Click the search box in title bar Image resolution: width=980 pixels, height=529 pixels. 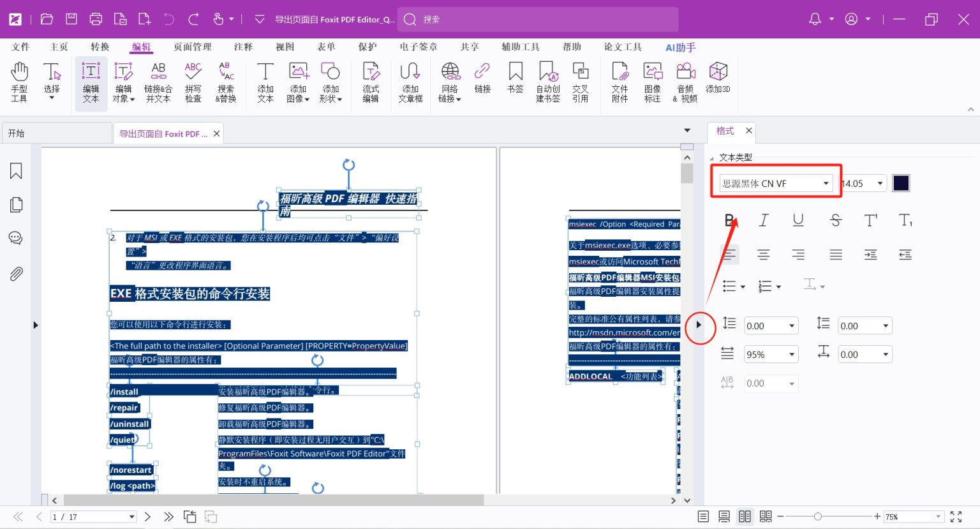click(537, 19)
